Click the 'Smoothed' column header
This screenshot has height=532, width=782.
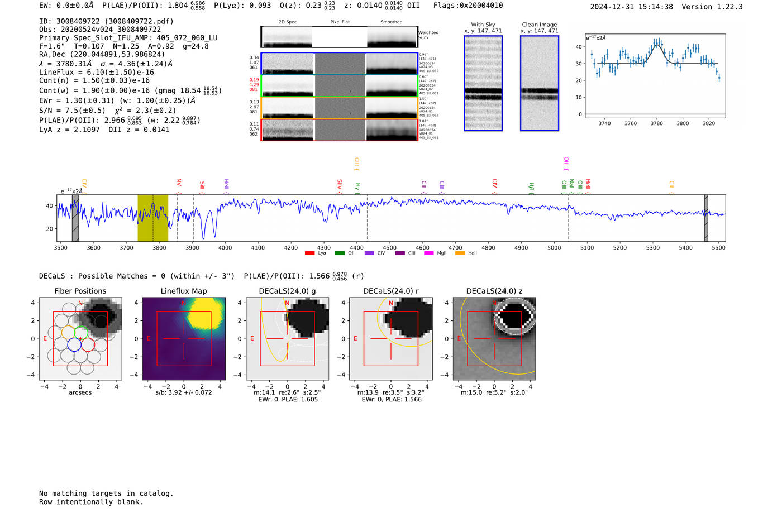[392, 22]
